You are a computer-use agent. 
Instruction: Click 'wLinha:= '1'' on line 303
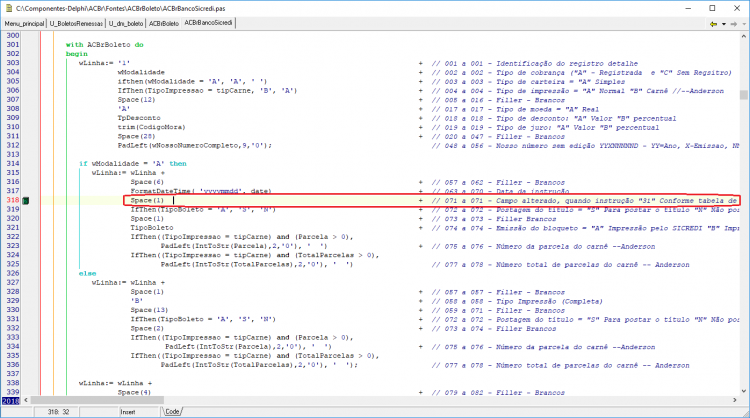coord(104,63)
